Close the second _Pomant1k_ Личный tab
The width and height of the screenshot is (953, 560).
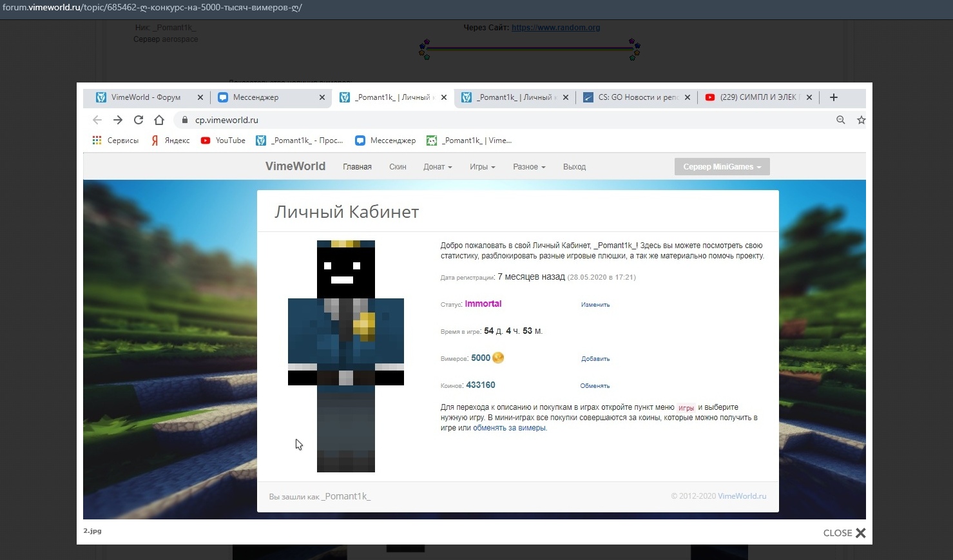point(566,97)
